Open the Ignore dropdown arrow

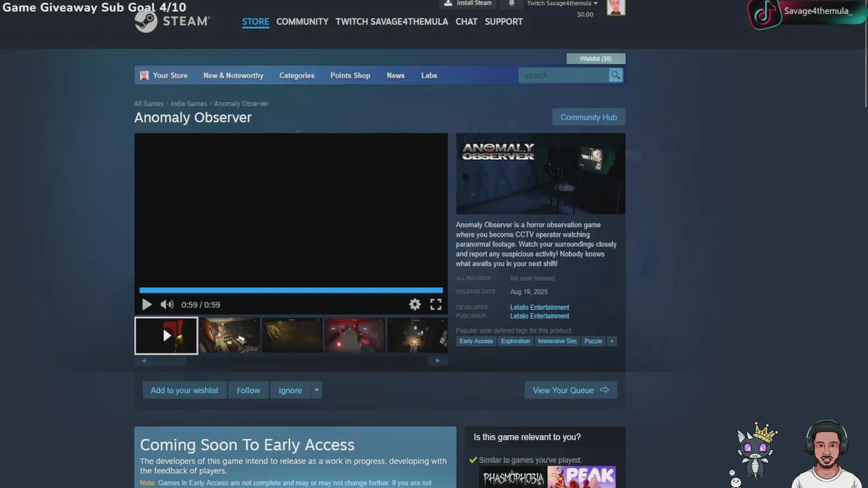(316, 390)
